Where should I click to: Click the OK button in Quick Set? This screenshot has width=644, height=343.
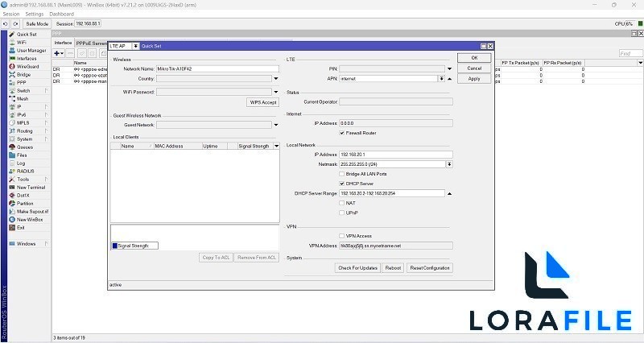pyautogui.click(x=474, y=58)
